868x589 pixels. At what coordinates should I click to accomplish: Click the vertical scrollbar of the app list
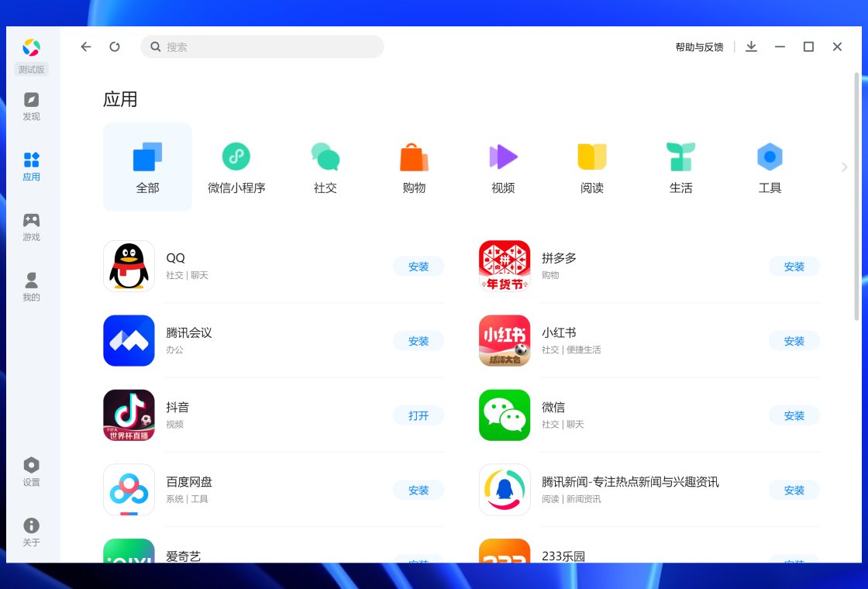pyautogui.click(x=856, y=197)
